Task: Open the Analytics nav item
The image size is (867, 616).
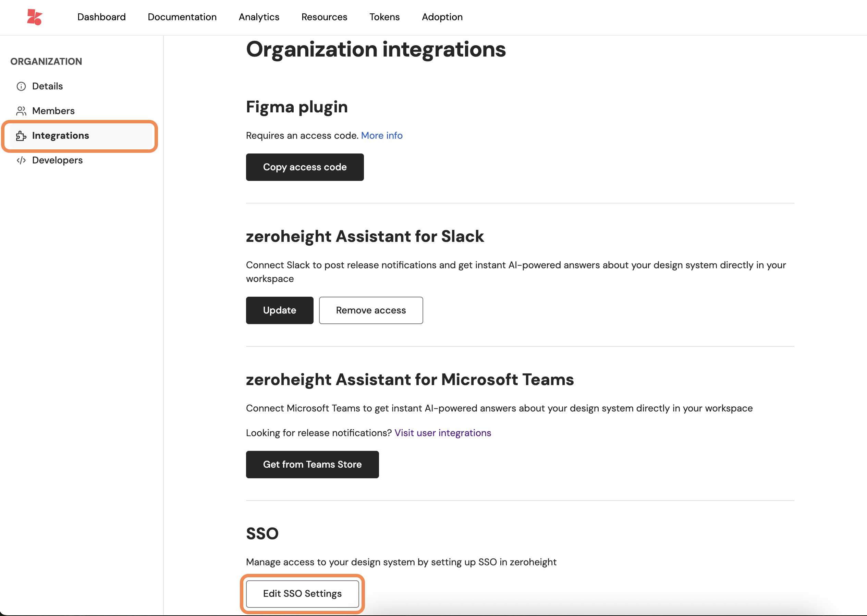Action: point(259,17)
